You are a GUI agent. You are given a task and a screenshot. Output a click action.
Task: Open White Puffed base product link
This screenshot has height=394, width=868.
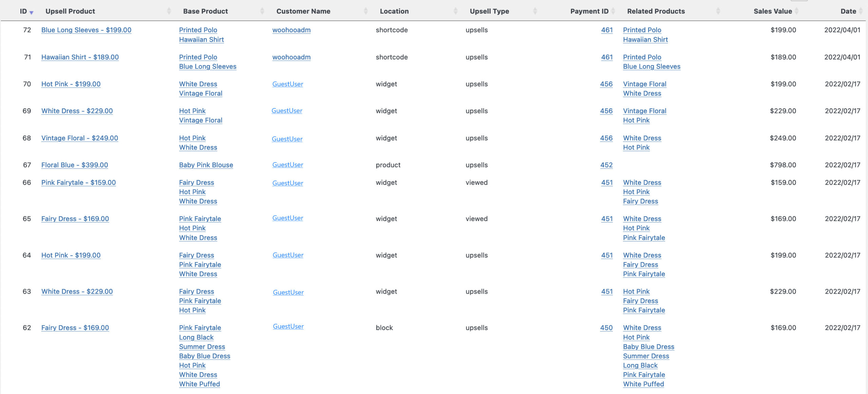199,384
